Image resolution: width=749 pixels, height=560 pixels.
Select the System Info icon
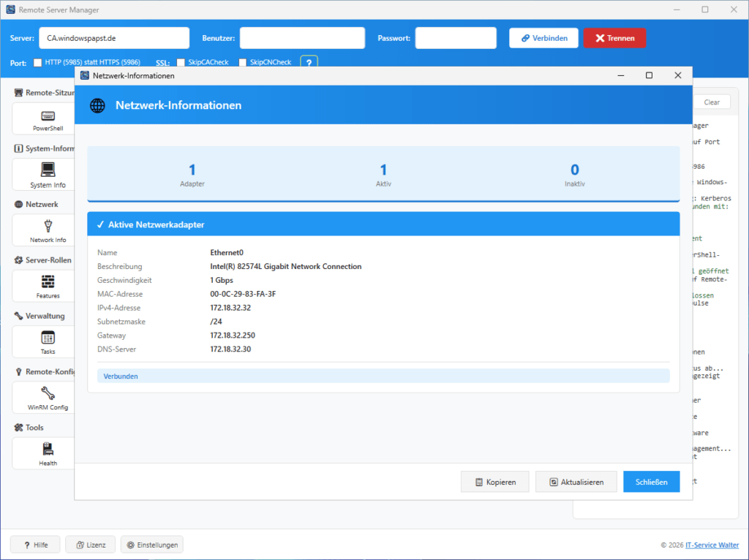48,174
